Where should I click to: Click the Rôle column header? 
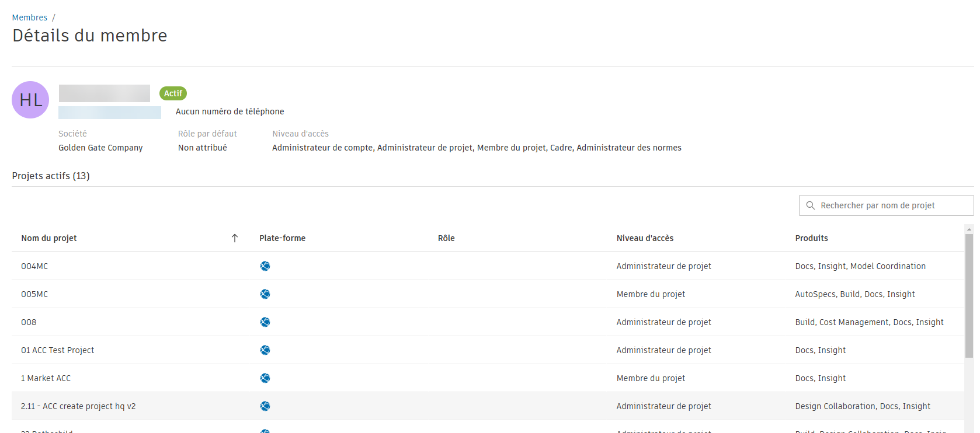[x=446, y=238]
